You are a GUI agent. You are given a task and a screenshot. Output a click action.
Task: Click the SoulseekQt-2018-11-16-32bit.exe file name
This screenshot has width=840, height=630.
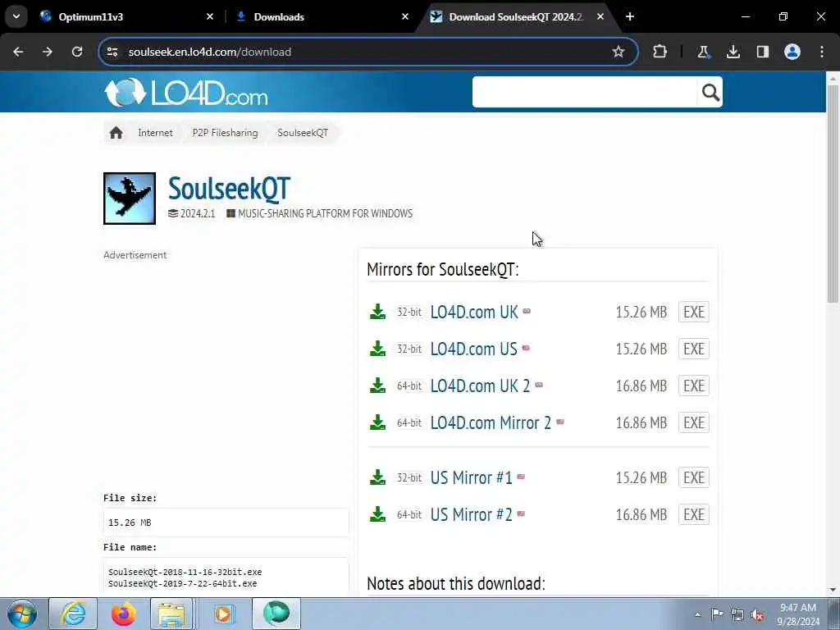[185, 572]
